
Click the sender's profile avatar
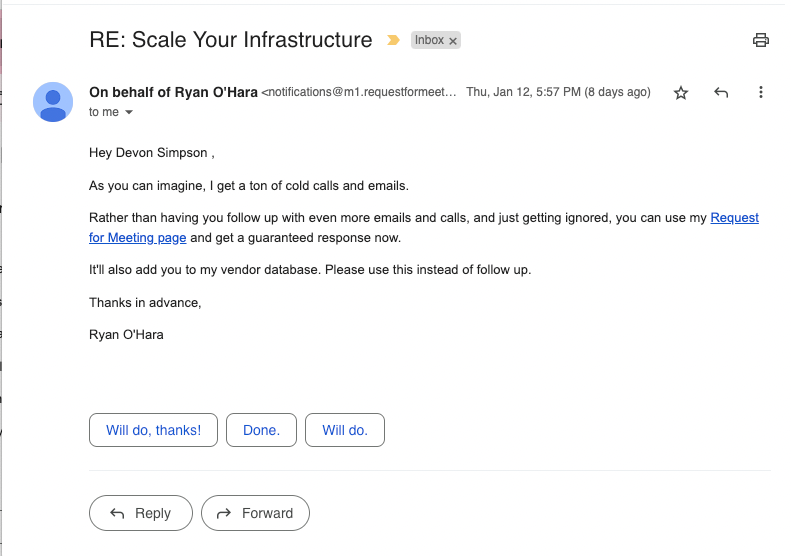pyautogui.click(x=53, y=102)
